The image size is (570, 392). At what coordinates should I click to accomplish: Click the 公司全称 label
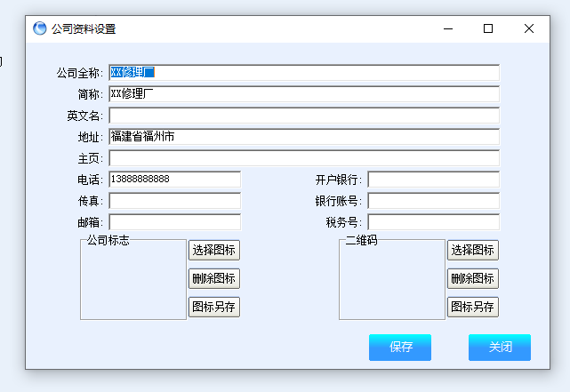tap(80, 73)
